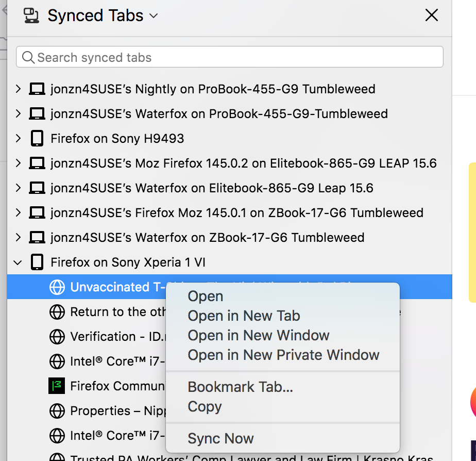Viewport: 476px width, 461px height.
Task: Close the Synced Tabs sidebar
Action: tap(431, 15)
